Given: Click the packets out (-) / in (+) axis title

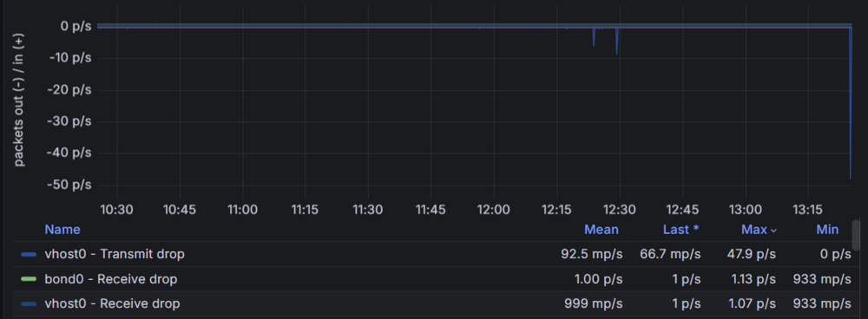Looking at the screenshot, I should point(19,100).
